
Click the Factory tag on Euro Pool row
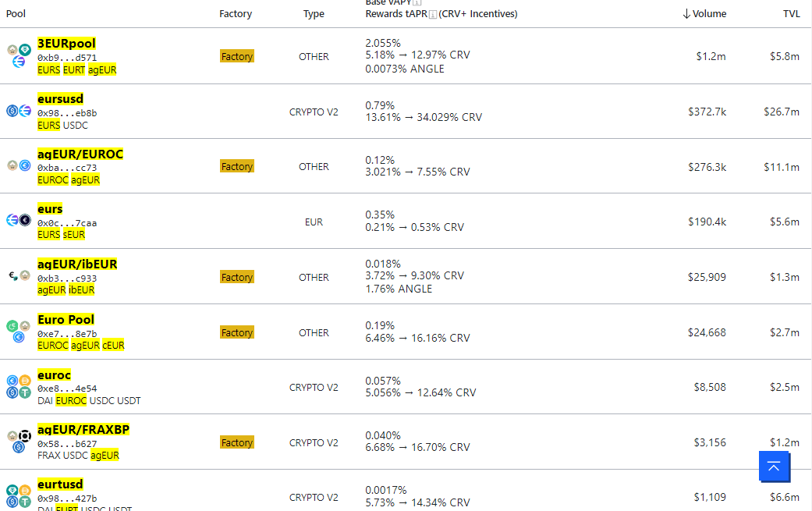tap(236, 332)
